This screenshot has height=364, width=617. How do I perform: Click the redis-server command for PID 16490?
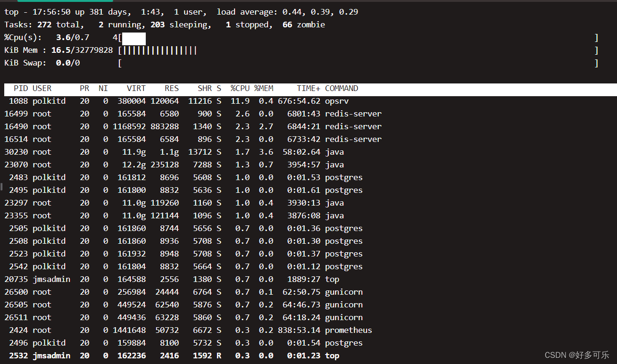353,126
